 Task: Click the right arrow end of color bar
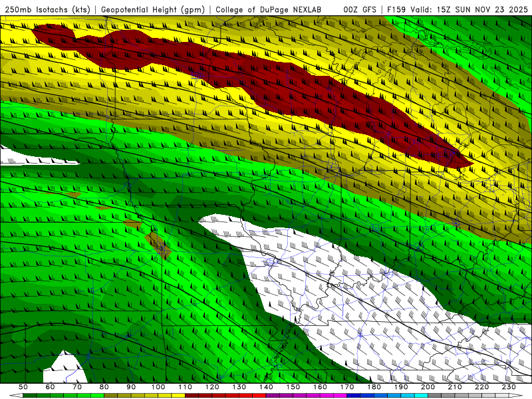(x=516, y=395)
